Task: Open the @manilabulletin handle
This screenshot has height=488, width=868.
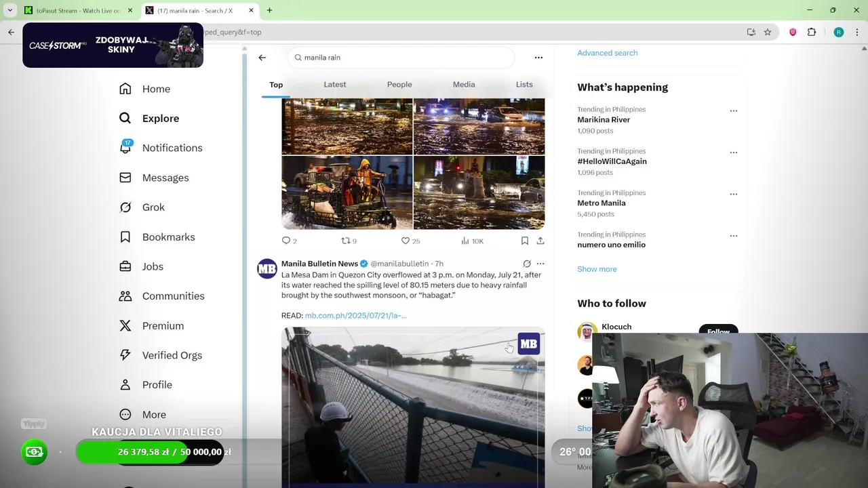Action: (x=399, y=264)
